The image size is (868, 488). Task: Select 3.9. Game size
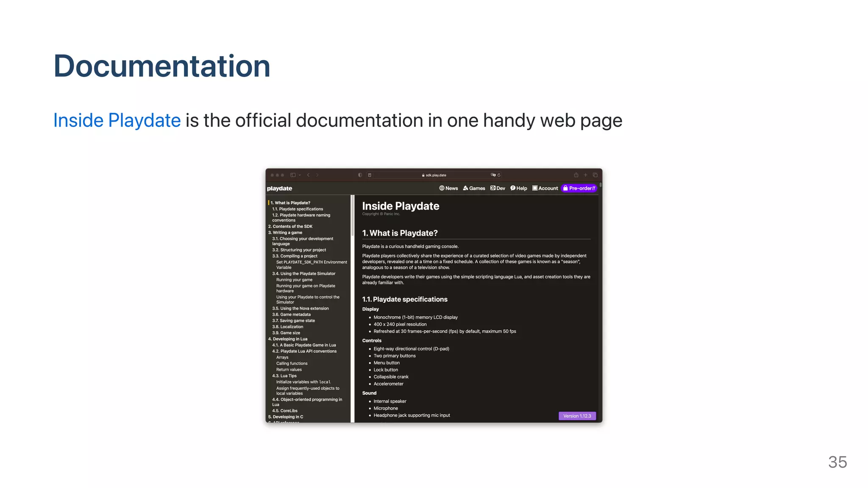coord(286,333)
